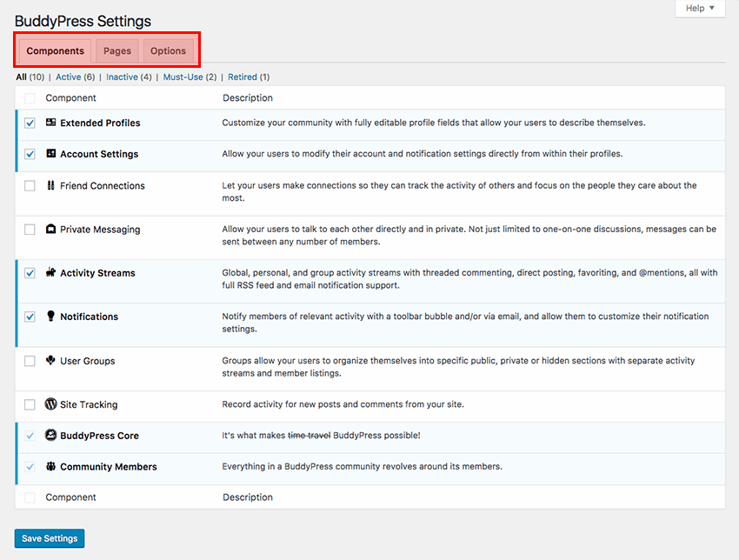Click the Account Settings description text
Viewport: 739px width, 560px height.
pyautogui.click(x=423, y=154)
